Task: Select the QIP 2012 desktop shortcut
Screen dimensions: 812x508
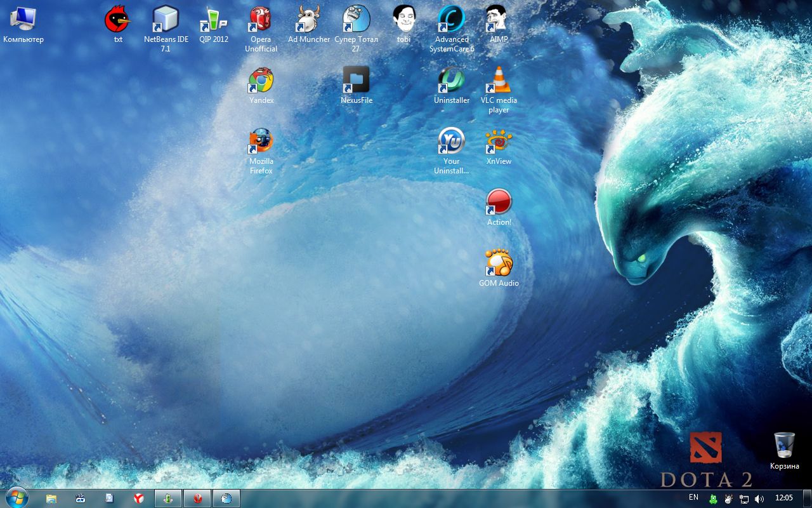Action: coord(213,20)
